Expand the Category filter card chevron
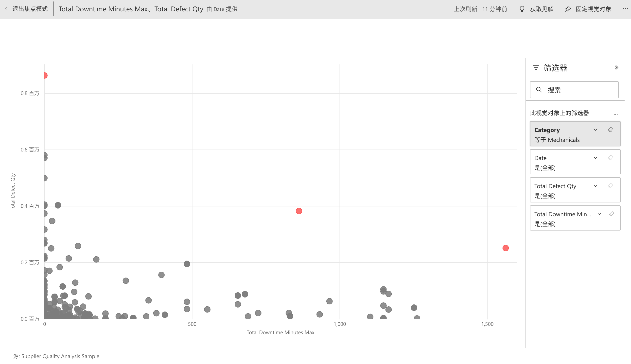The image size is (631, 364). [x=596, y=130]
